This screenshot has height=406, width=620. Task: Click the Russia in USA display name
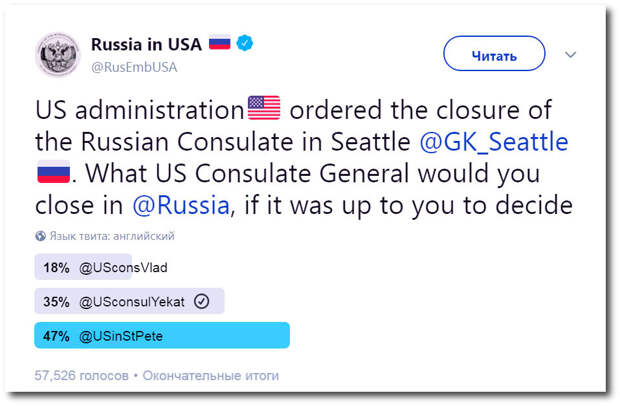[x=146, y=44]
